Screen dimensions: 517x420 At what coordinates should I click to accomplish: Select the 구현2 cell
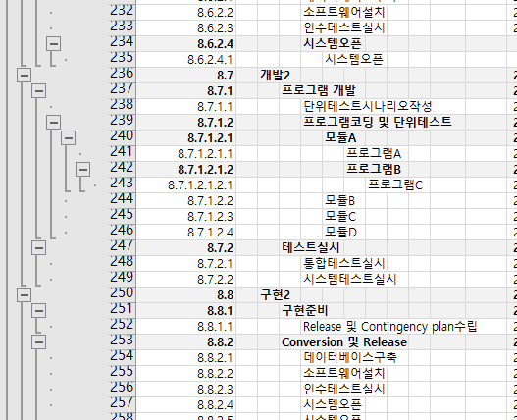275,295
